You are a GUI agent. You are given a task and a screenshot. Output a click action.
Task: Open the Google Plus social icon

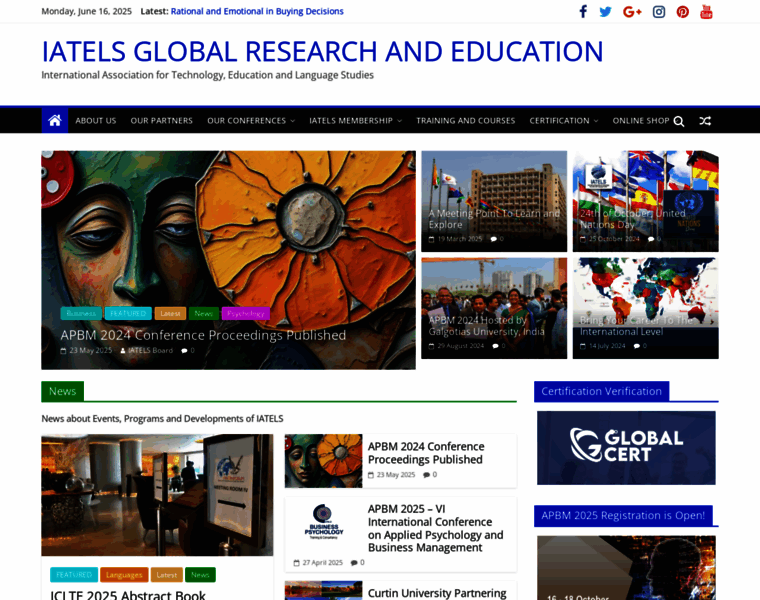point(632,12)
